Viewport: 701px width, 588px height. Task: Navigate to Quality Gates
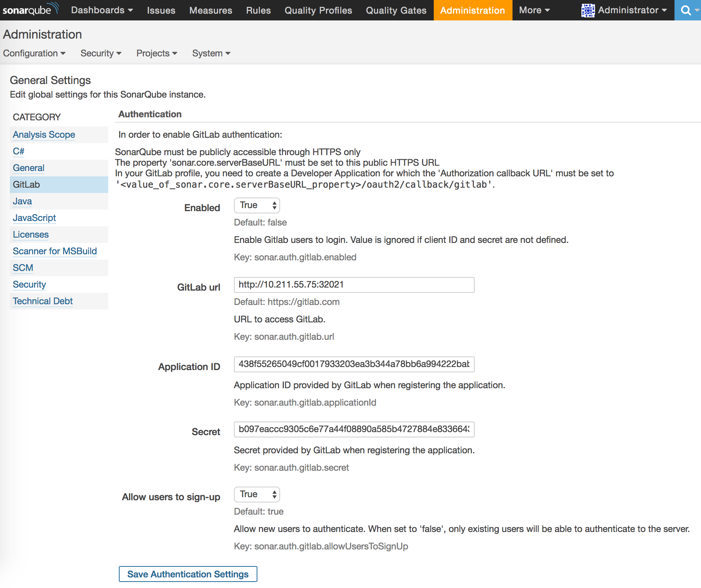396,10
